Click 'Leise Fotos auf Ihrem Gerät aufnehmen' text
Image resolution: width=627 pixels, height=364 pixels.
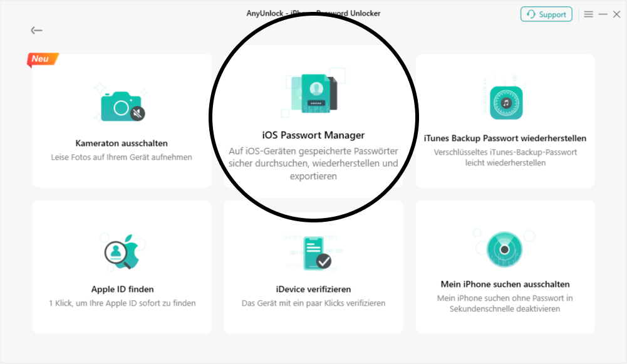[122, 157]
